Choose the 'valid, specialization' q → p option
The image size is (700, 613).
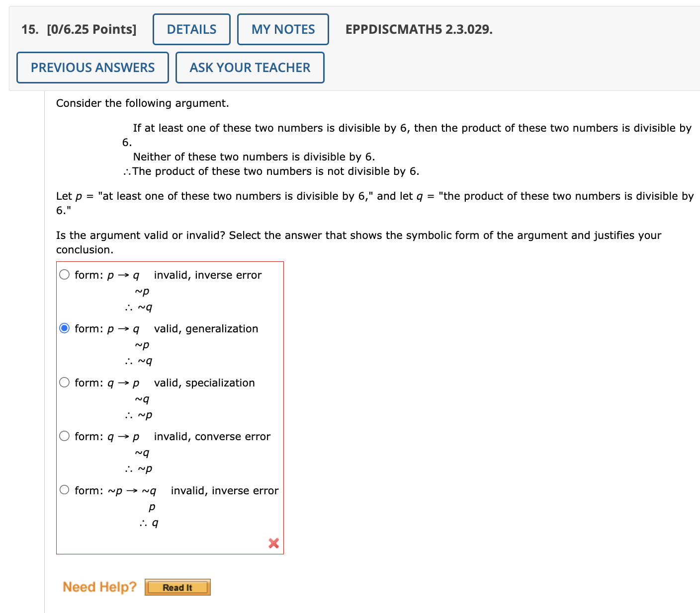pyautogui.click(x=65, y=382)
